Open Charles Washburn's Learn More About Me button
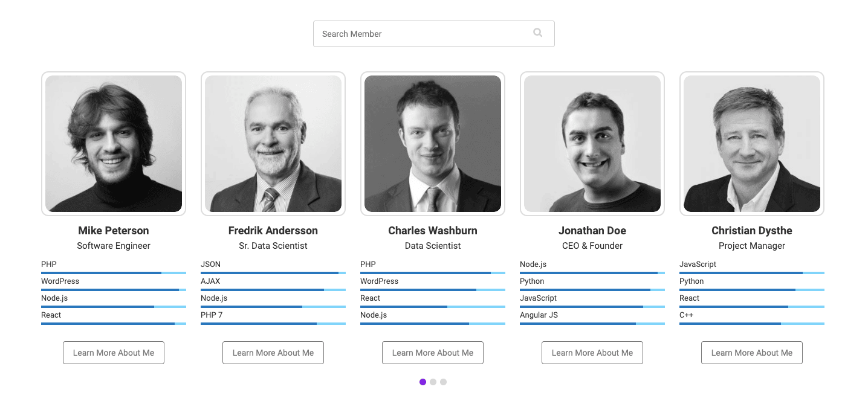This screenshot has height=404, width=868. tap(433, 353)
